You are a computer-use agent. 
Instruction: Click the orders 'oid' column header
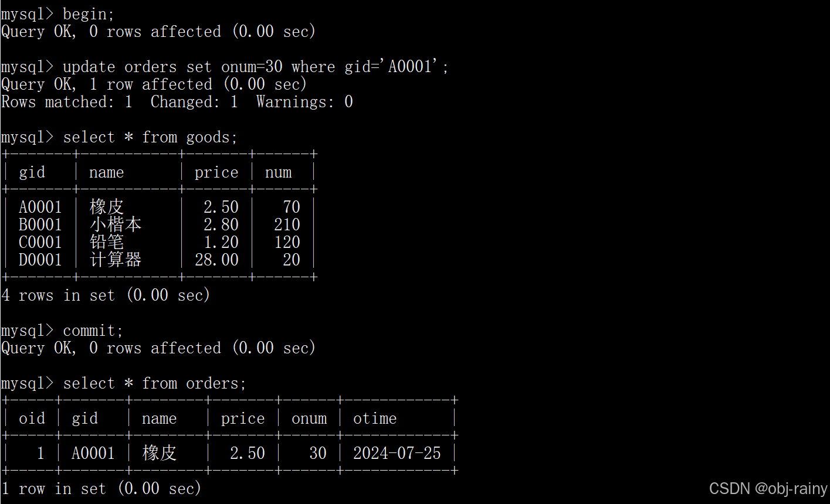[32, 418]
